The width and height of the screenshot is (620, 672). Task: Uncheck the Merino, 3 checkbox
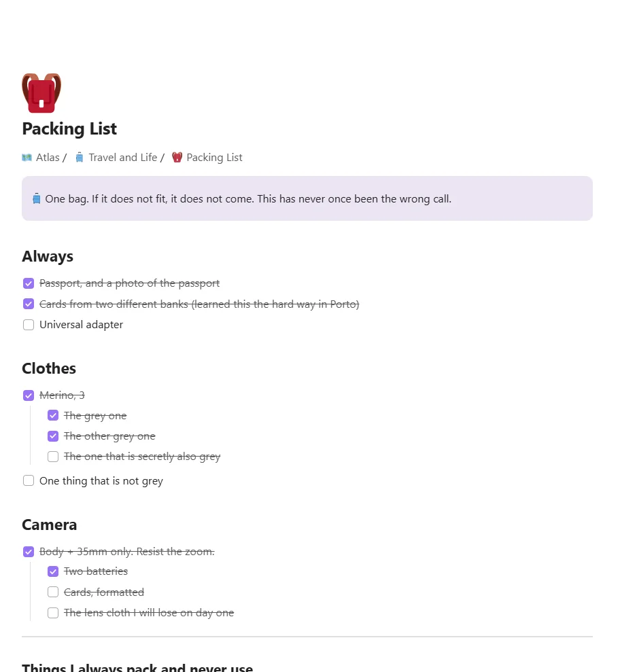(29, 395)
